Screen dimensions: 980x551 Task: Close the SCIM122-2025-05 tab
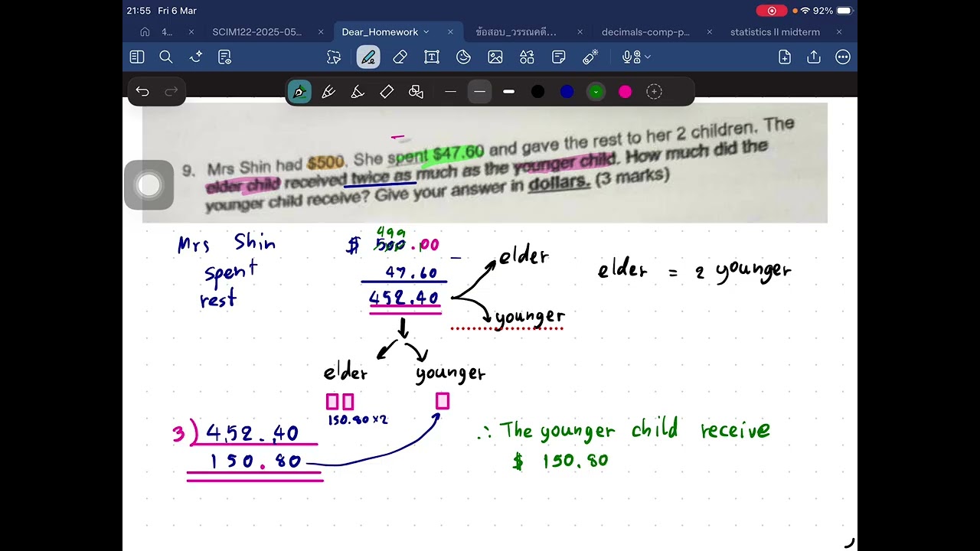click(321, 32)
